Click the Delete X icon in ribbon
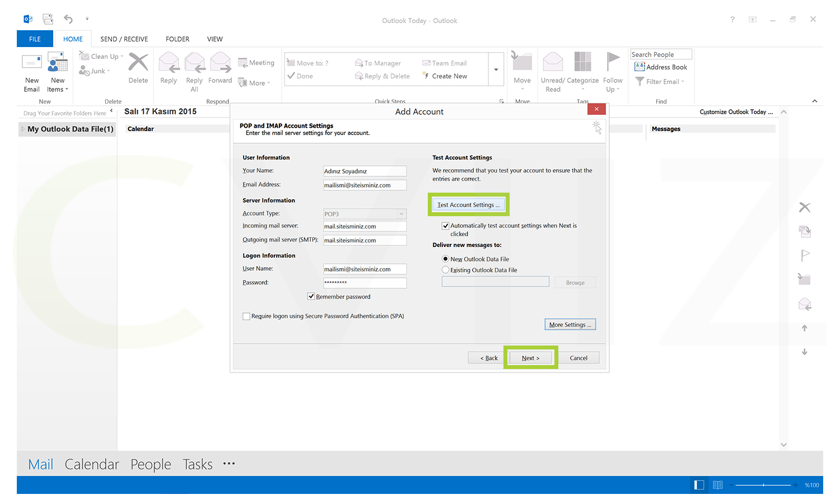 click(138, 62)
